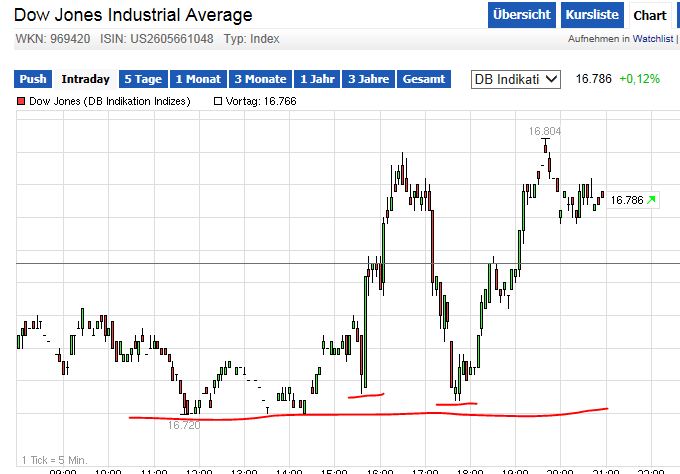Set chart range to 3 Jahre
Screen dimensions: 680x474
point(367,79)
